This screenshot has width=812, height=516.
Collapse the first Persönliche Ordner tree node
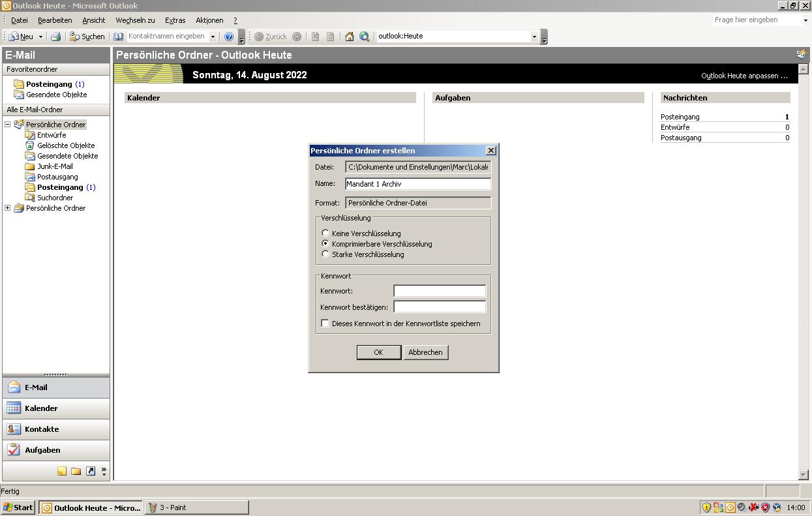click(x=8, y=125)
